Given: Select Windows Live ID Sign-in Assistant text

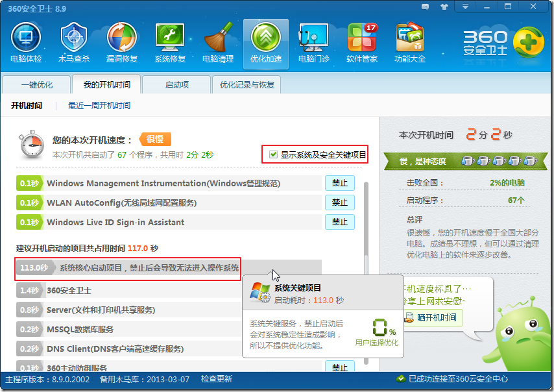Looking at the screenshot, I should tap(115, 223).
